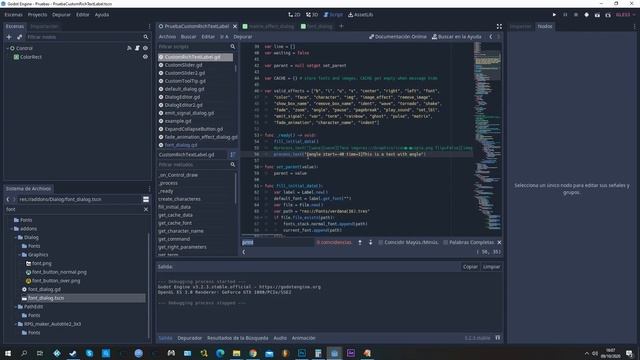
Task: Go to previous search match arrow
Action: point(360,242)
